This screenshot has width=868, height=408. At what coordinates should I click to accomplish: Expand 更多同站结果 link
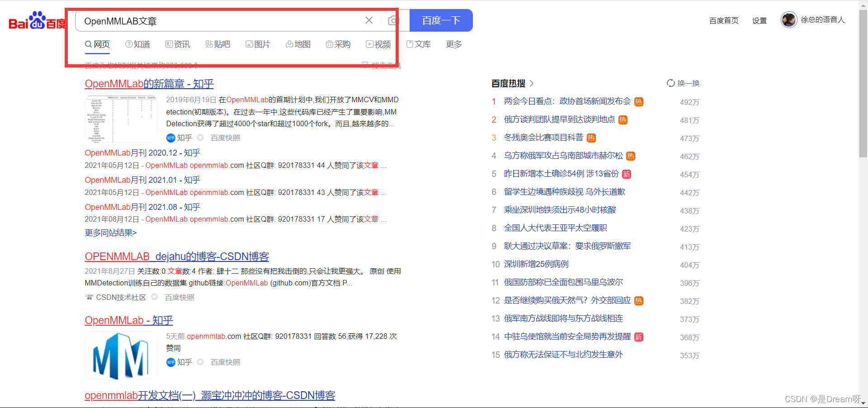(111, 233)
